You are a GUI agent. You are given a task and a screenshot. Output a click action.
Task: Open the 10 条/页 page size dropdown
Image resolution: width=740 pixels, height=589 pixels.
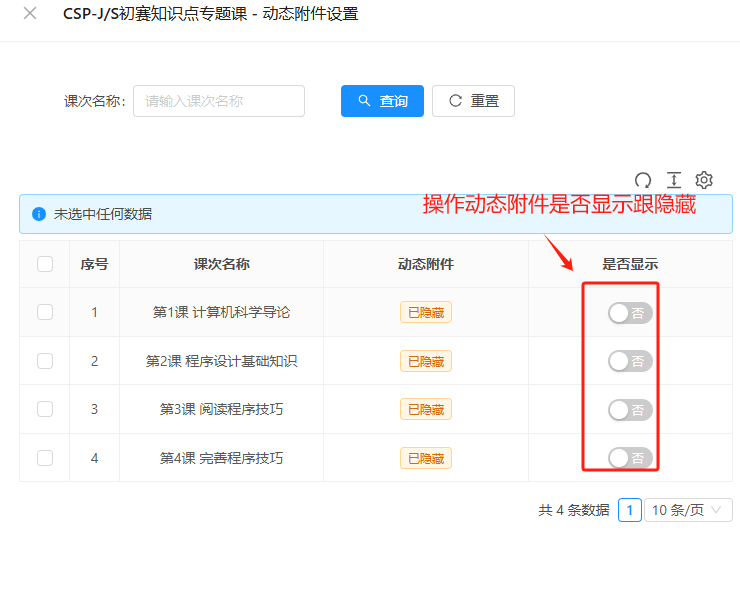click(x=687, y=510)
